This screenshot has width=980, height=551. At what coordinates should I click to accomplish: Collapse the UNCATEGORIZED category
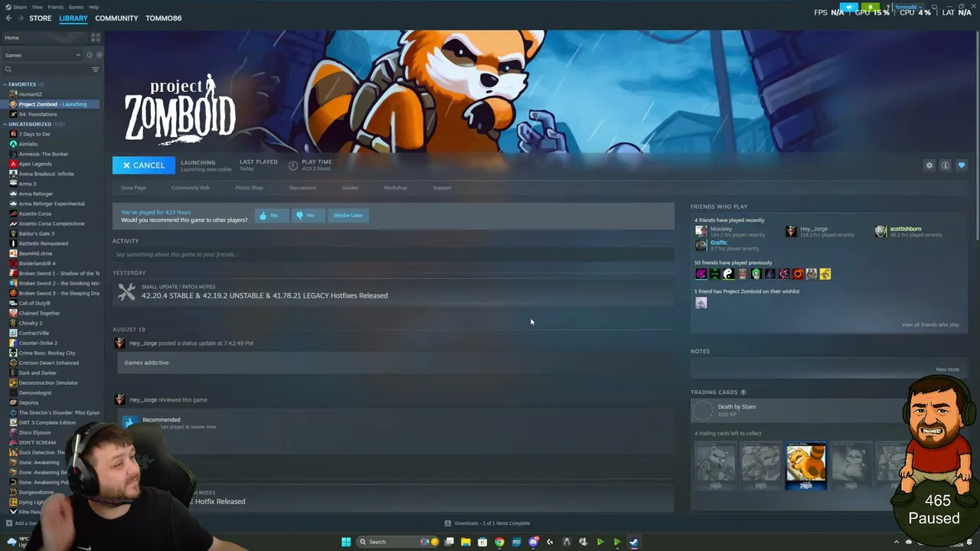point(5,124)
